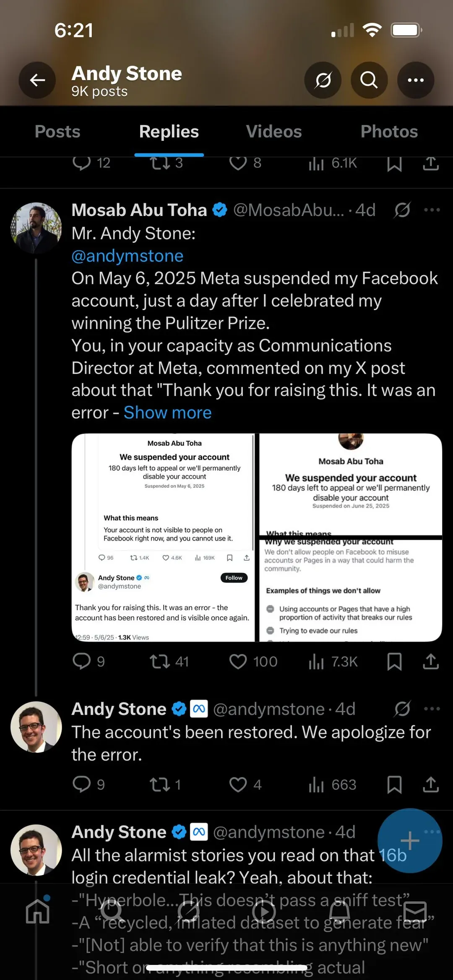Like Andy Stone's apology reply
453x980 pixels.
[x=238, y=785]
